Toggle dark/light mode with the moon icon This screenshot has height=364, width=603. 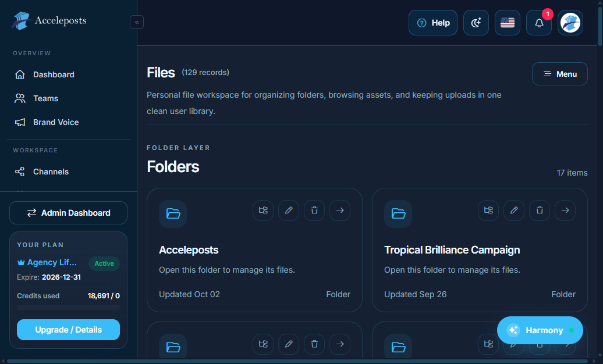pyautogui.click(x=476, y=23)
